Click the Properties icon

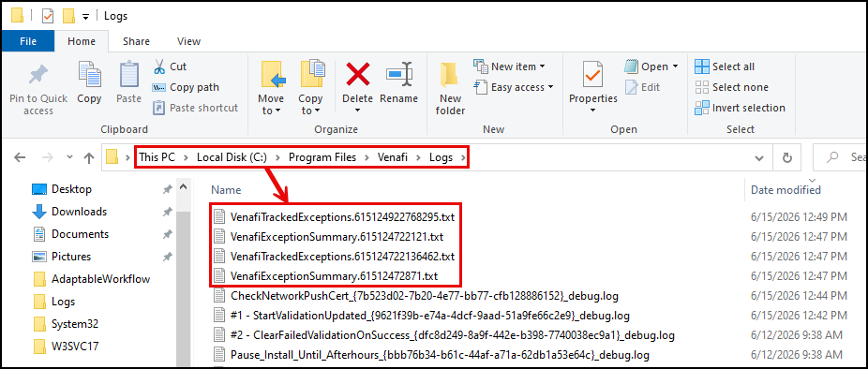point(592,75)
